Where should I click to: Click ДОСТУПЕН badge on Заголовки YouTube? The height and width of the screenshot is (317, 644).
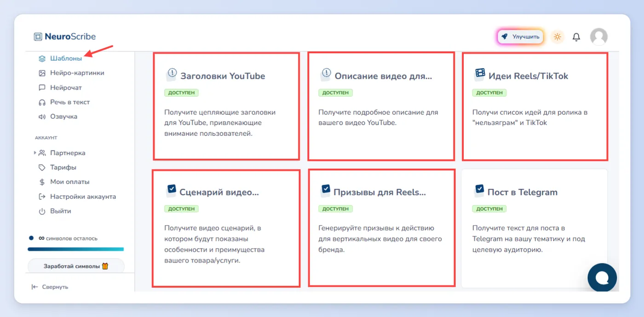(181, 93)
